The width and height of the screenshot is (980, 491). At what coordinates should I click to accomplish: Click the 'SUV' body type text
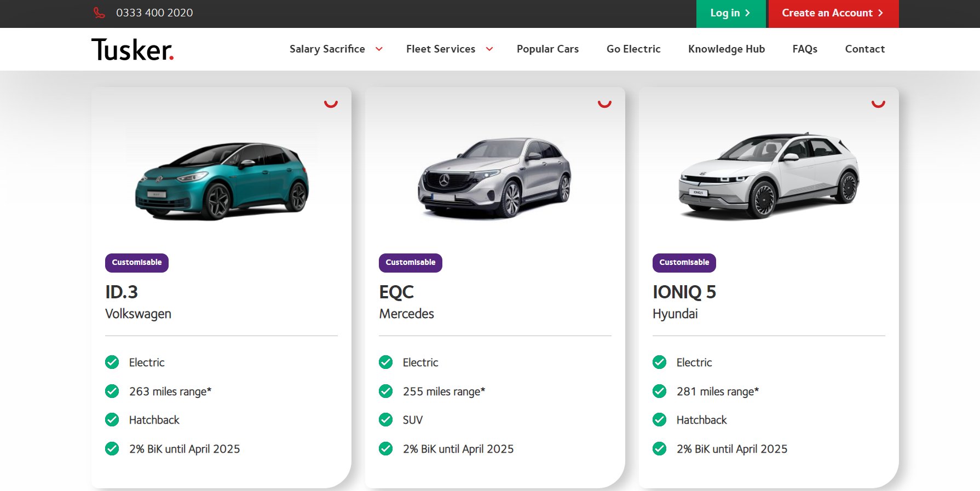[413, 420]
